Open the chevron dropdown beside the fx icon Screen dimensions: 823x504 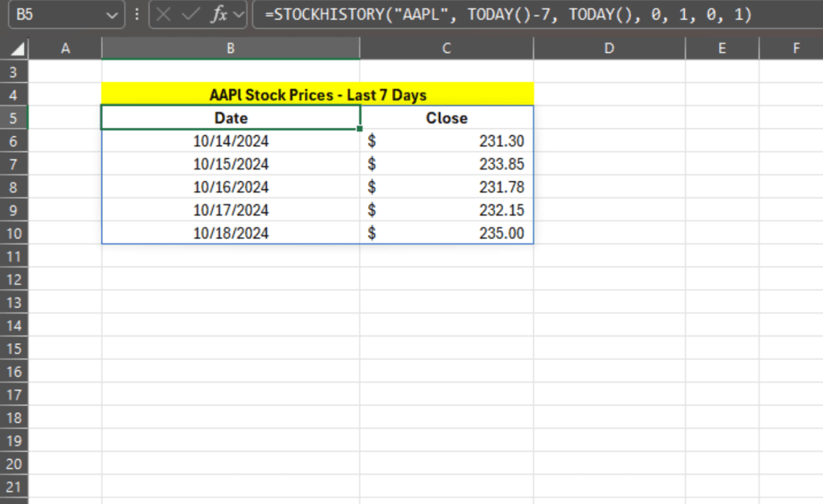238,15
